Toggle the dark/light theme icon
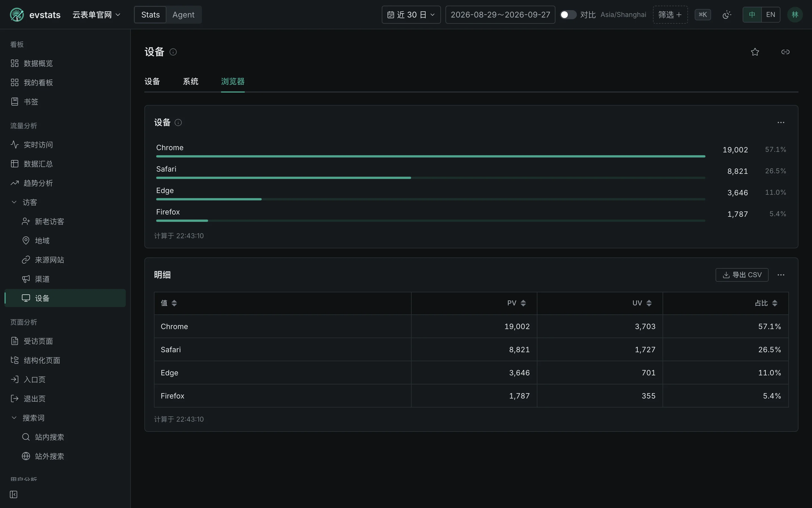Viewport: 812px width, 508px height. (727, 15)
